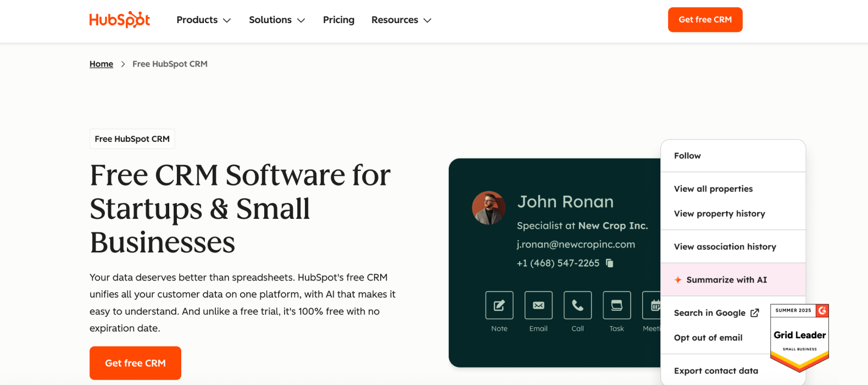Choose View all properties in the menu
This screenshot has width=868, height=385.
pyautogui.click(x=713, y=189)
